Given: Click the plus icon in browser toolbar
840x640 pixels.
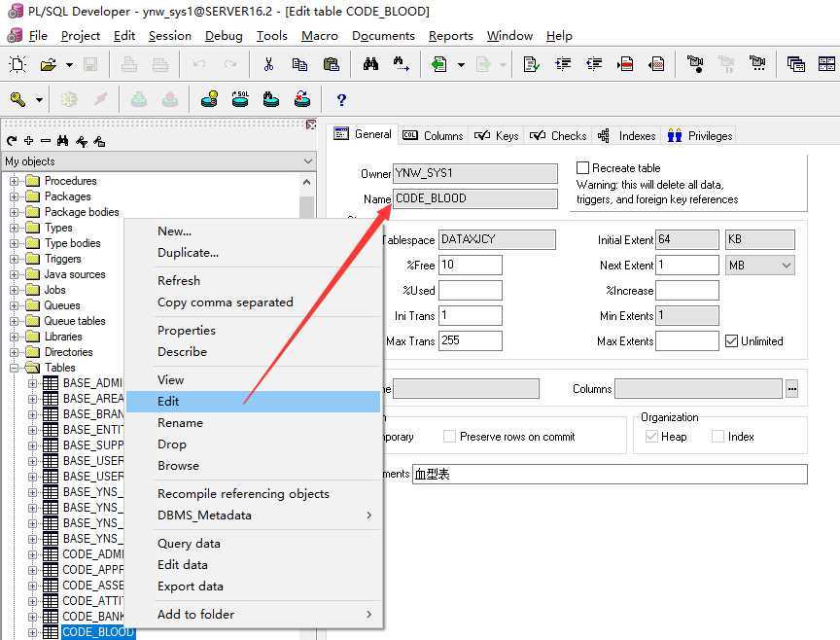Looking at the screenshot, I should click(29, 140).
